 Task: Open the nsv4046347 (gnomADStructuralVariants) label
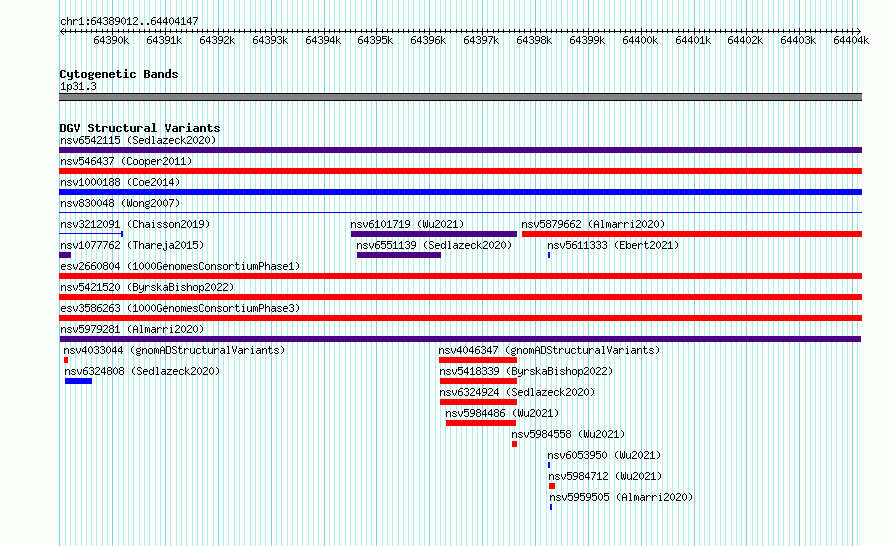[549, 350]
